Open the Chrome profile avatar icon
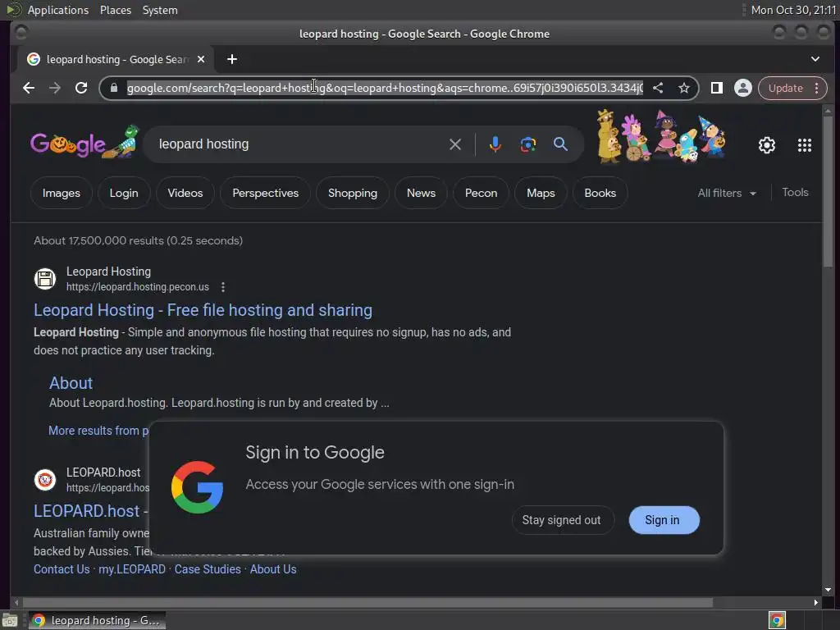This screenshot has width=840, height=630. click(x=742, y=88)
